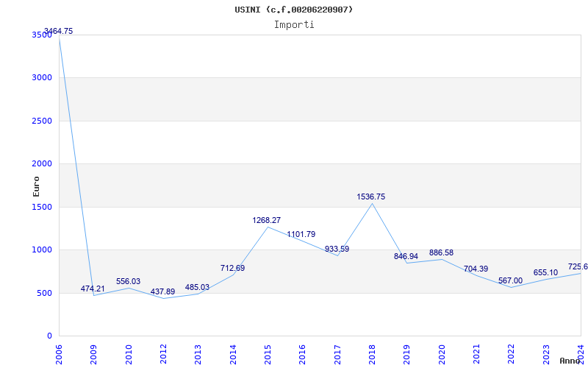This screenshot has width=588, height=368.
Task: Select the 2014 x-axis label
Action: [x=232, y=355]
